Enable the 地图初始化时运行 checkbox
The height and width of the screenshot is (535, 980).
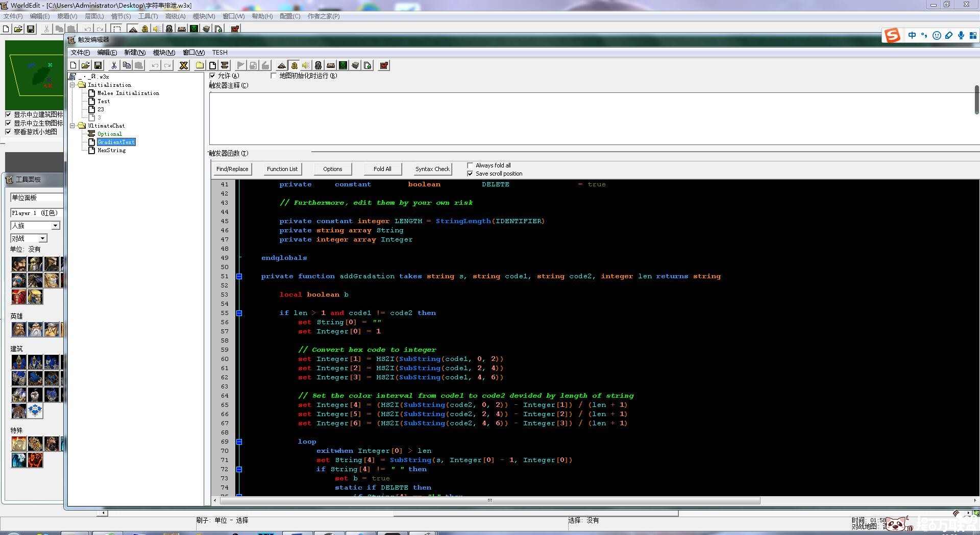274,76
